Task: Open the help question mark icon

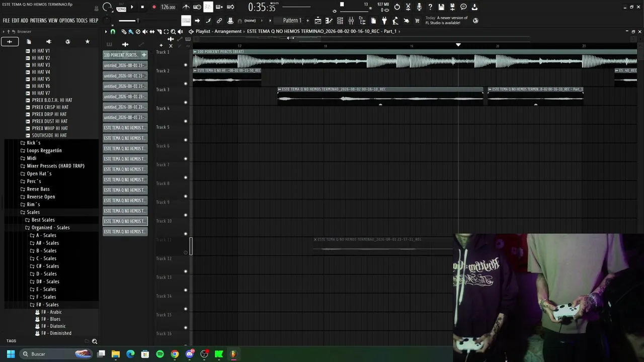Action: pos(430,7)
